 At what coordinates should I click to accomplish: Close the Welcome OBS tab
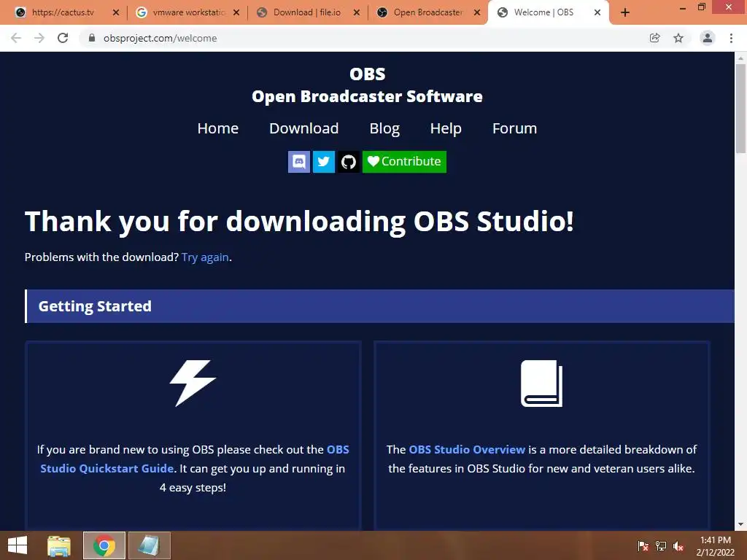click(597, 13)
